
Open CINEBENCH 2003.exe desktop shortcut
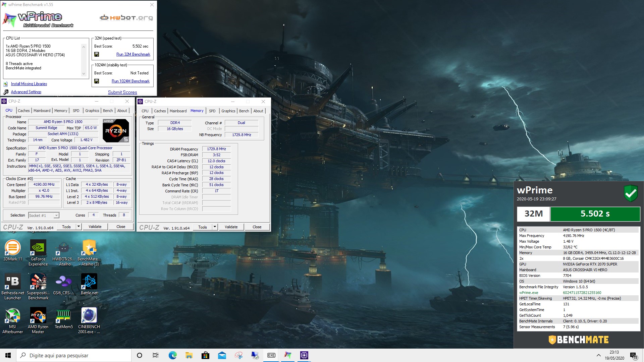coord(89,321)
